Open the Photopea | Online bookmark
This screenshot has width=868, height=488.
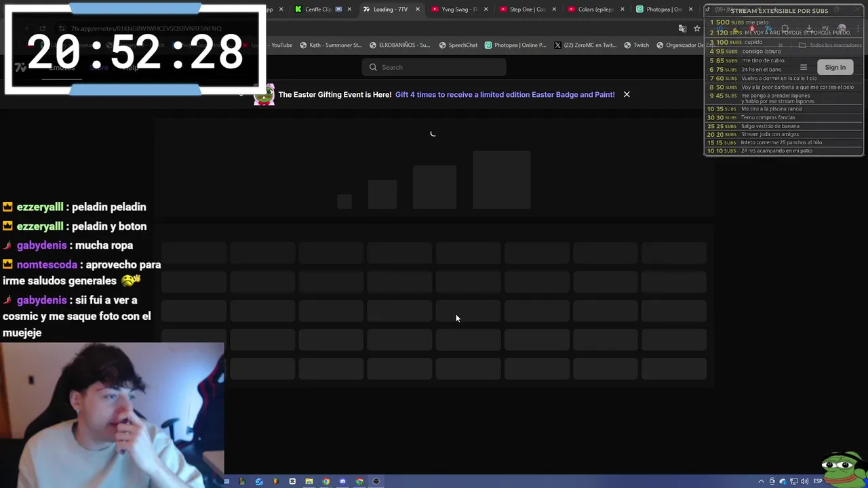(515, 45)
